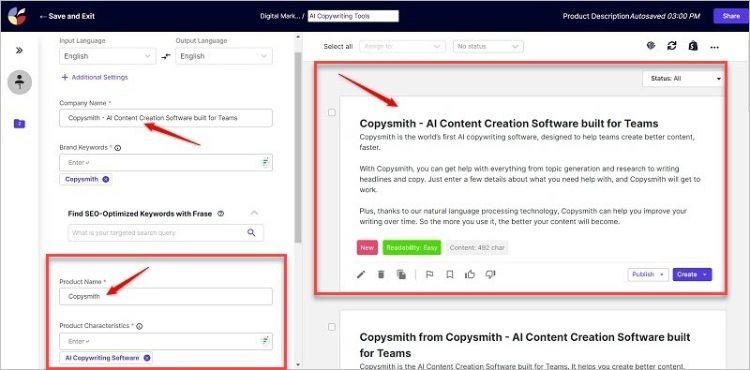Open the Shopify bag icon
This screenshot has height=370, width=750.
(693, 46)
